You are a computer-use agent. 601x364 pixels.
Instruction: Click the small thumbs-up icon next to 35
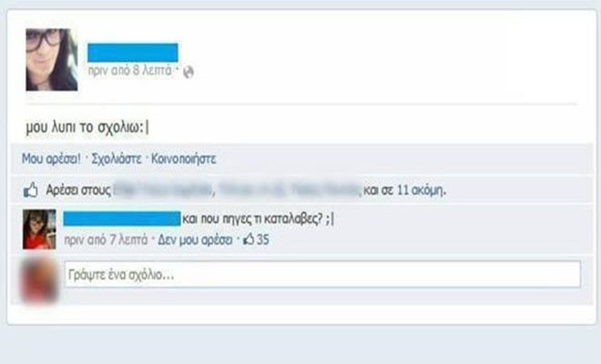point(249,239)
